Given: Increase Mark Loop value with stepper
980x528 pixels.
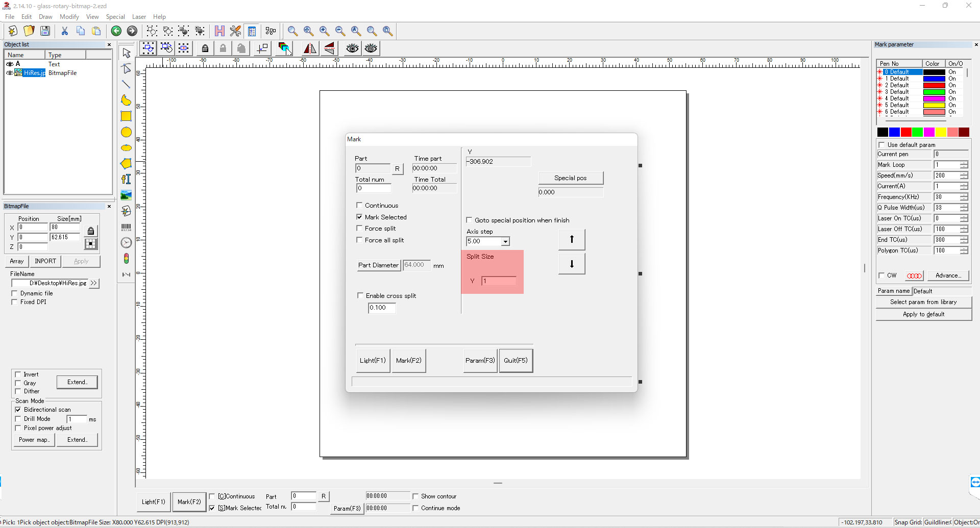Looking at the screenshot, I should (x=964, y=163).
